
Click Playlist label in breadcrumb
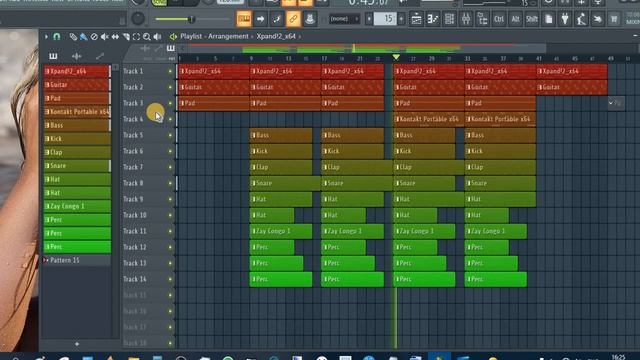tap(191, 36)
